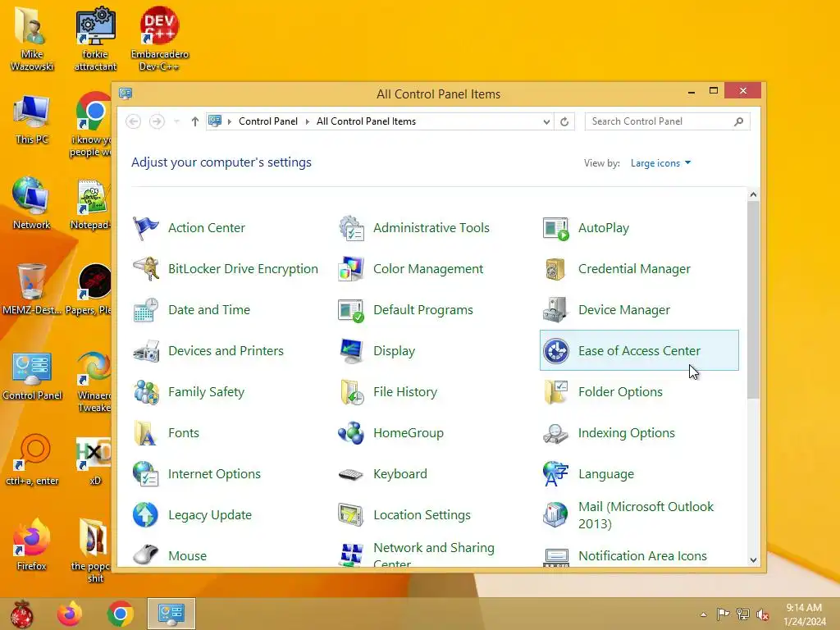Open the Legacy Update arrow icon

pyautogui.click(x=146, y=515)
